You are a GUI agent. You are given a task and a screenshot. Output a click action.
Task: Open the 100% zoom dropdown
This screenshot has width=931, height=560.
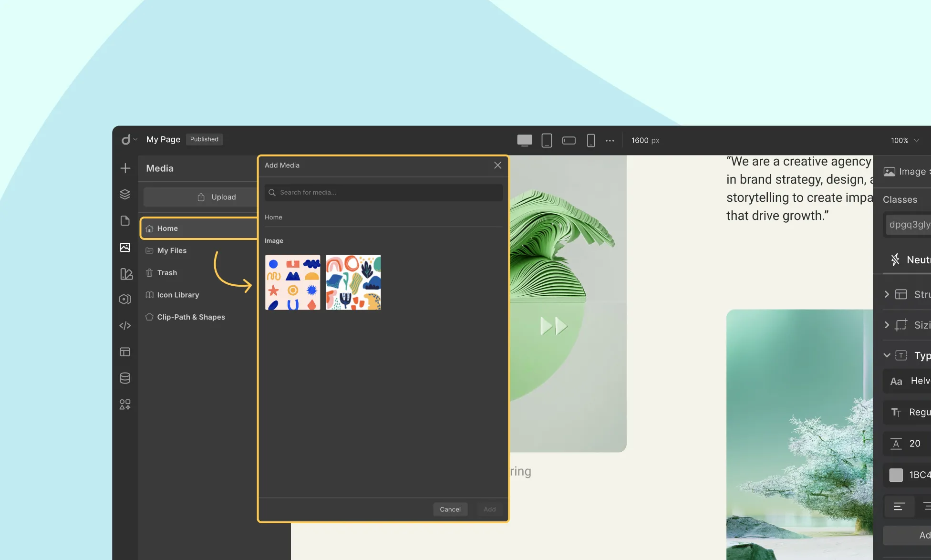point(905,140)
